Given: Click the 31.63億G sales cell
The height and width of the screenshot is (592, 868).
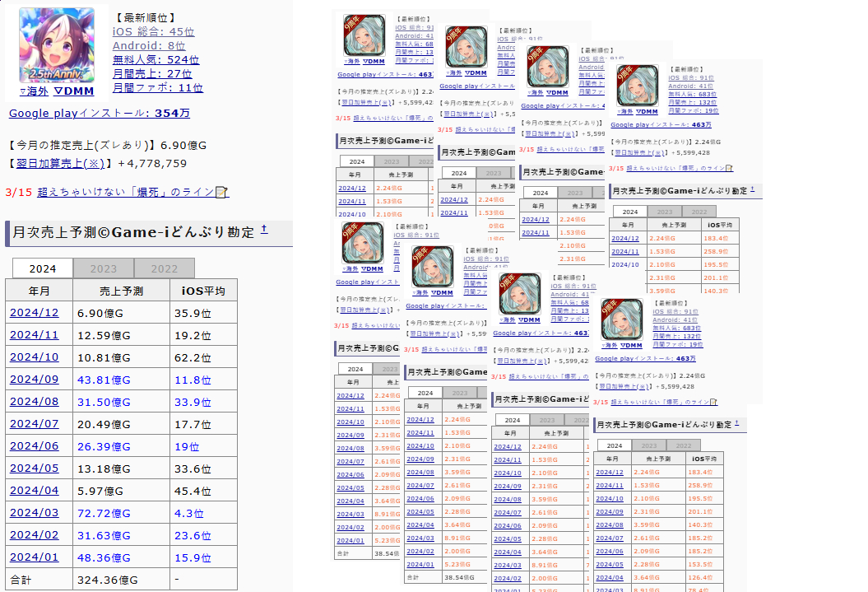Looking at the screenshot, I should click(121, 535).
